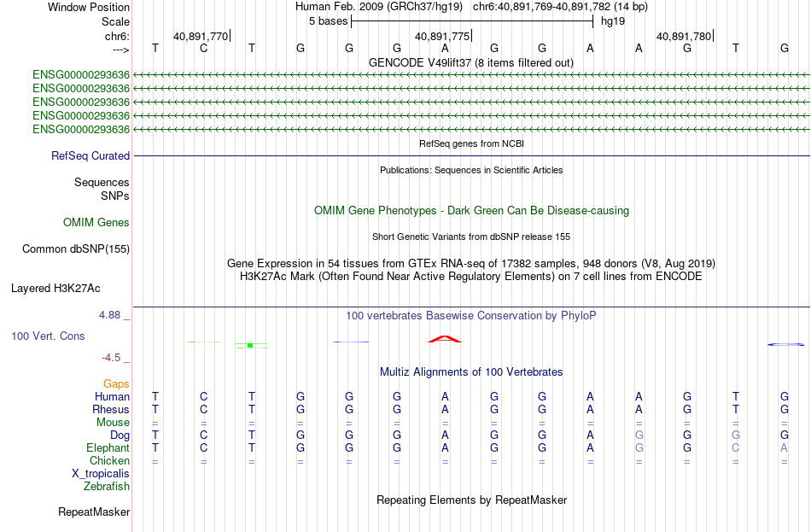Click the -4.5 lower scale value
This screenshot has width=811, height=532.
111,358
